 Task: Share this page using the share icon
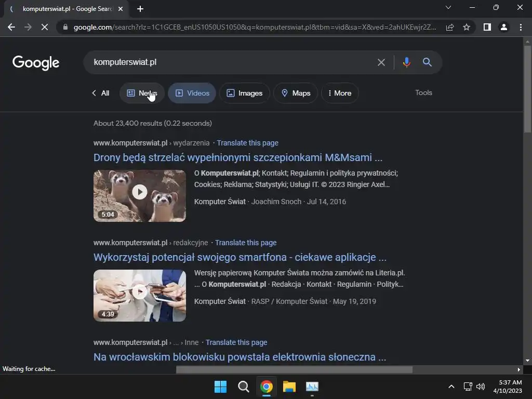pyautogui.click(x=450, y=27)
